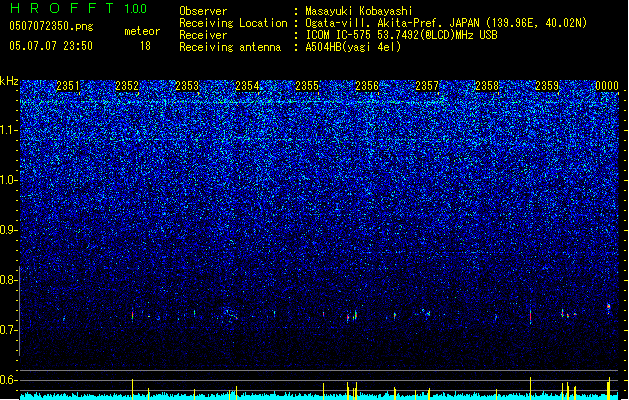Click the 0.6 frequency axis label
Image resolution: width=629 pixels, height=400 pixels.
click(9, 380)
